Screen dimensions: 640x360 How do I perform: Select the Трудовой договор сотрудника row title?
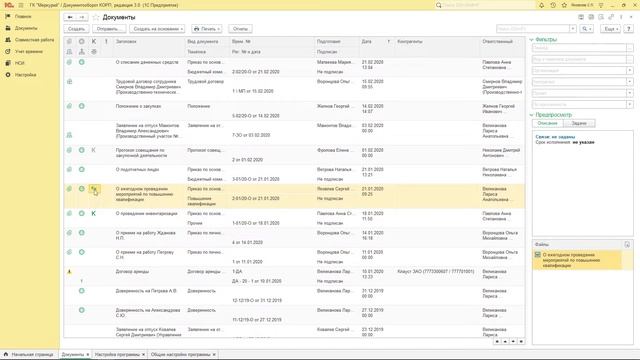(148, 87)
